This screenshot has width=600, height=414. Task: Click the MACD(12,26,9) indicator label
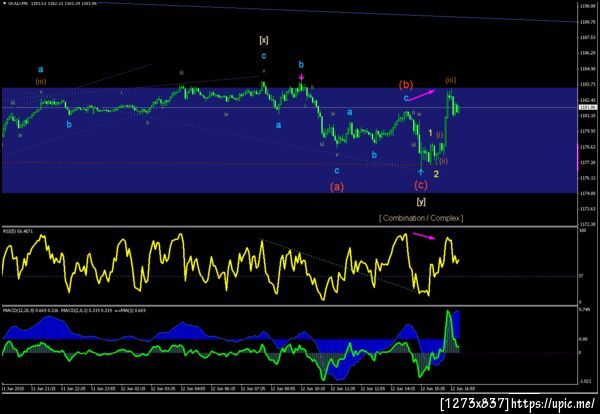click(x=31, y=310)
